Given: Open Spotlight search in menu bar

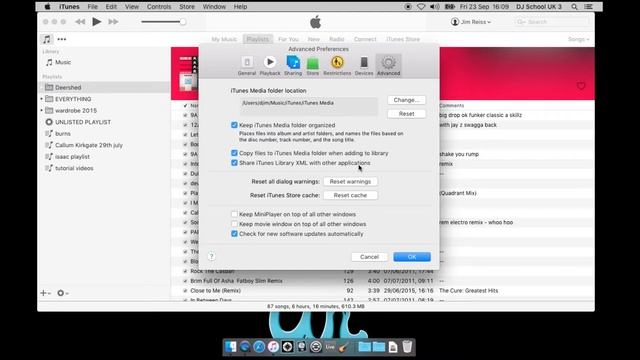Looking at the screenshot, I should point(574,7).
